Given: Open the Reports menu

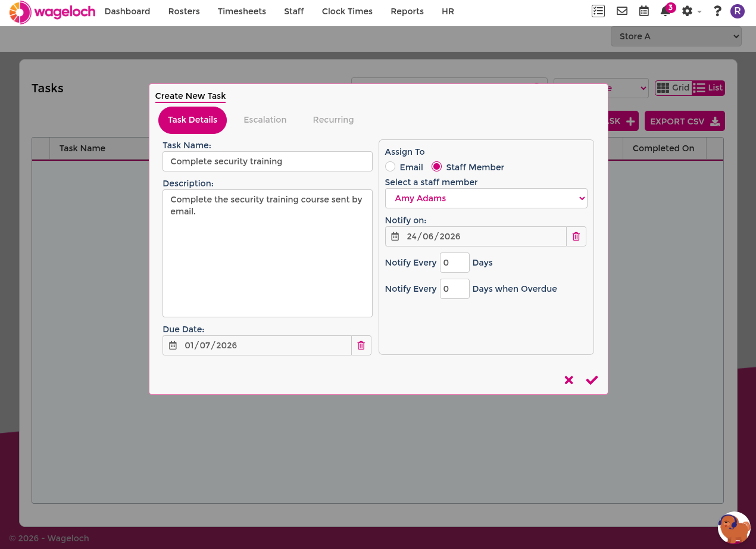Looking at the screenshot, I should [x=407, y=11].
